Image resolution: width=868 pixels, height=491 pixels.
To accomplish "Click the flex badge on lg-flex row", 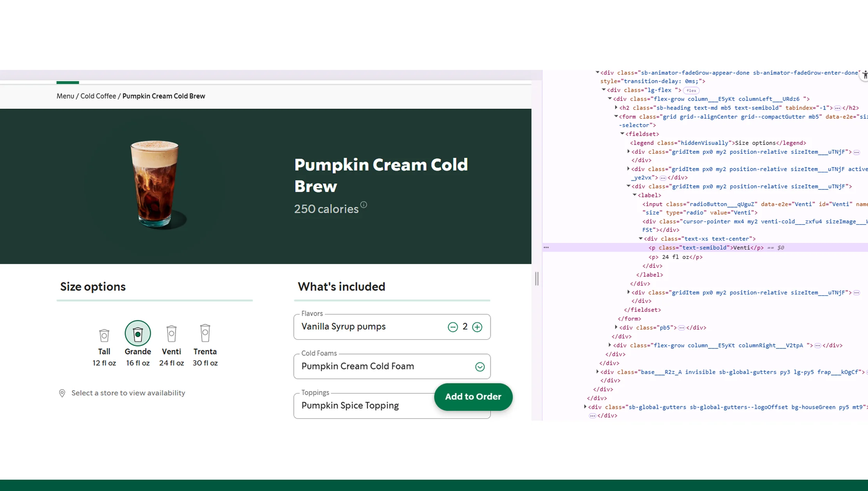I will (x=691, y=90).
